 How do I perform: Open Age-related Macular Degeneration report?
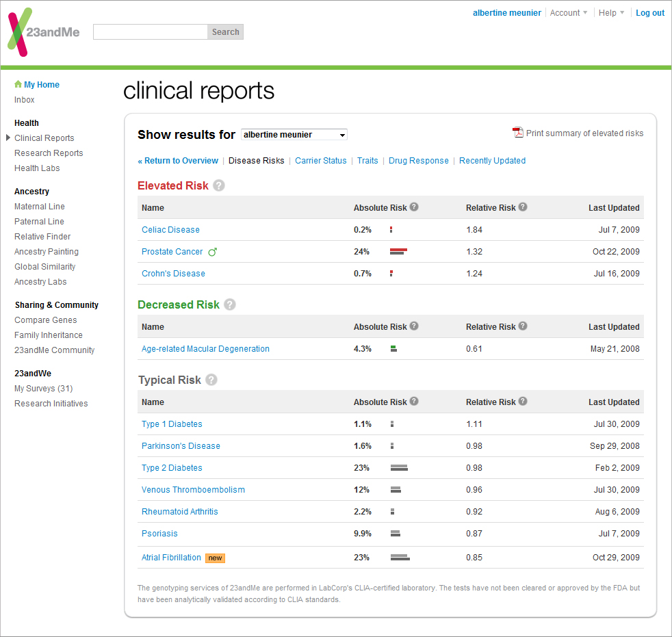coord(206,349)
